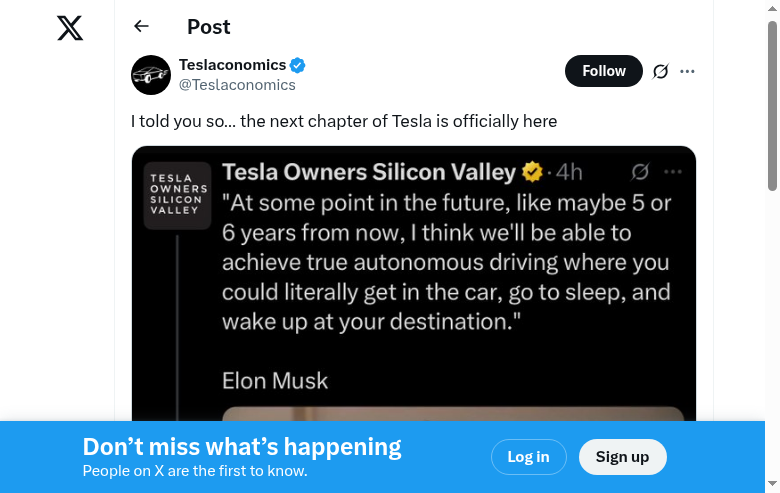The height and width of the screenshot is (493, 780).
Task: Open the Teslaconomics profile avatar
Action: coord(151,75)
